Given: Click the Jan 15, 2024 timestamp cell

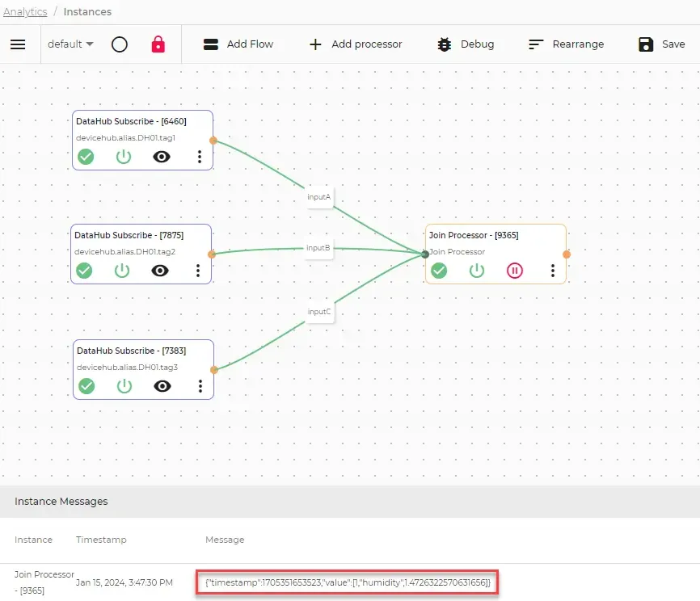Looking at the screenshot, I should (124, 582).
